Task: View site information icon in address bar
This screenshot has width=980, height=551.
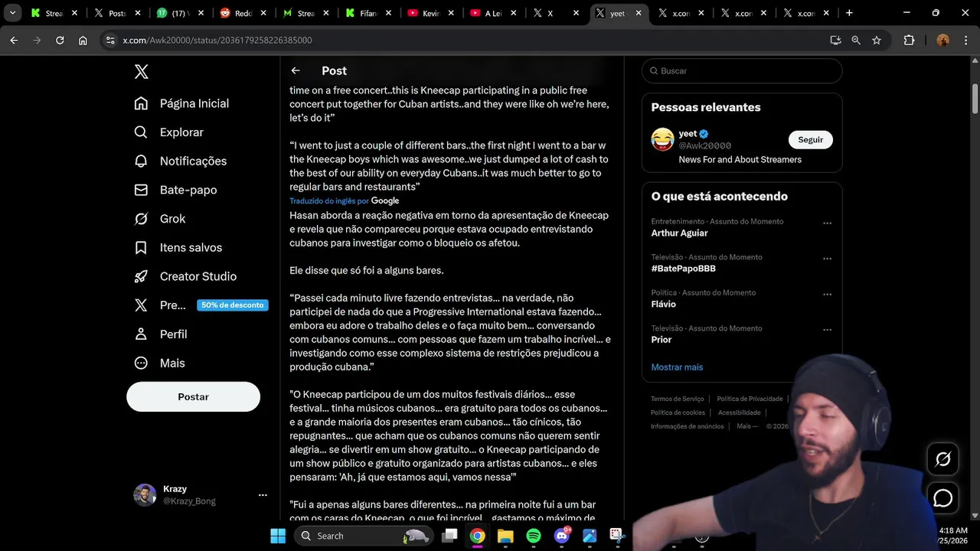Action: 110,40
